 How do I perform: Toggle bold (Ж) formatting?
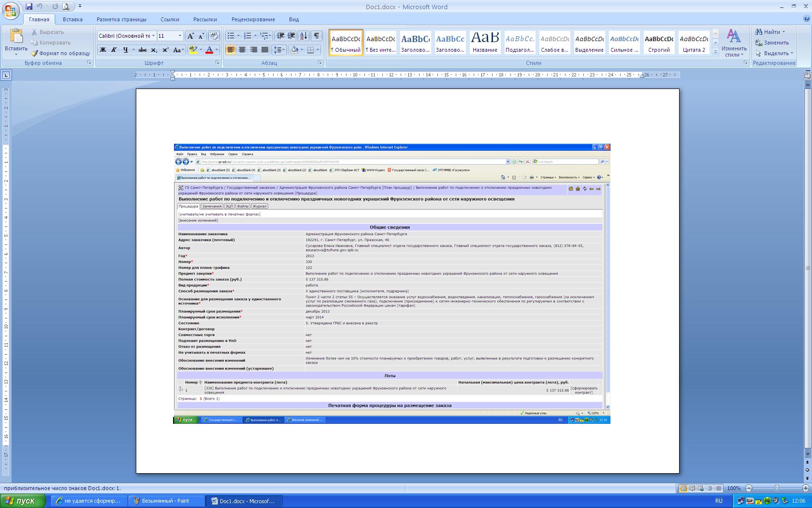point(102,50)
